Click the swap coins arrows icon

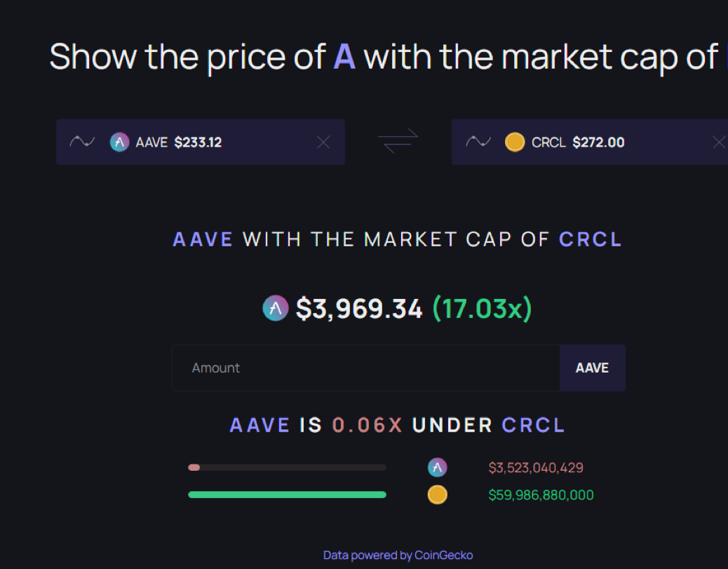[x=398, y=141]
